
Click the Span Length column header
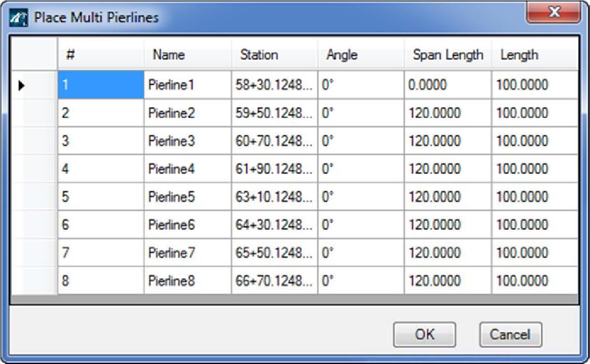448,55
